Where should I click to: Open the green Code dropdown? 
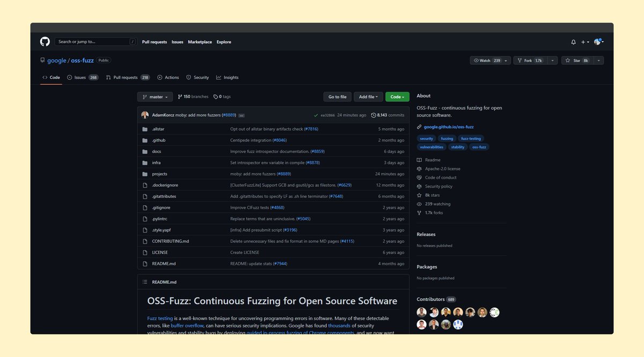pos(397,96)
